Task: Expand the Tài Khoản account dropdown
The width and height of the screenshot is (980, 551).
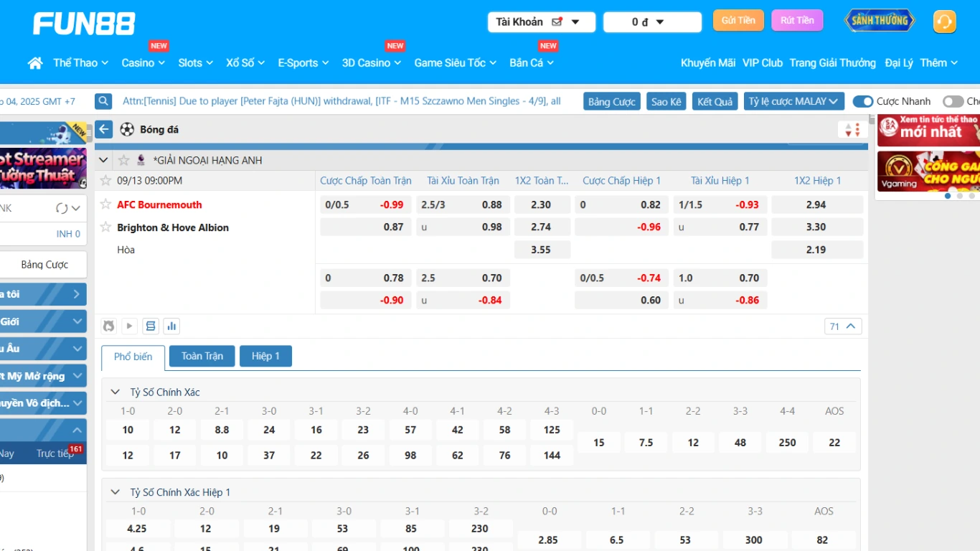Action: [542, 22]
